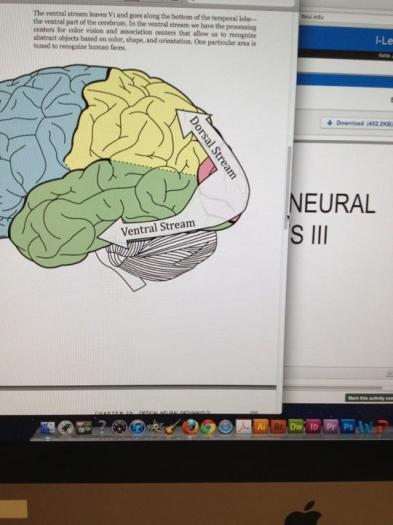Screen dimensions: 393x525
Task: Launch Dreamweaver (Dw) from the dock
Action: [296, 426]
